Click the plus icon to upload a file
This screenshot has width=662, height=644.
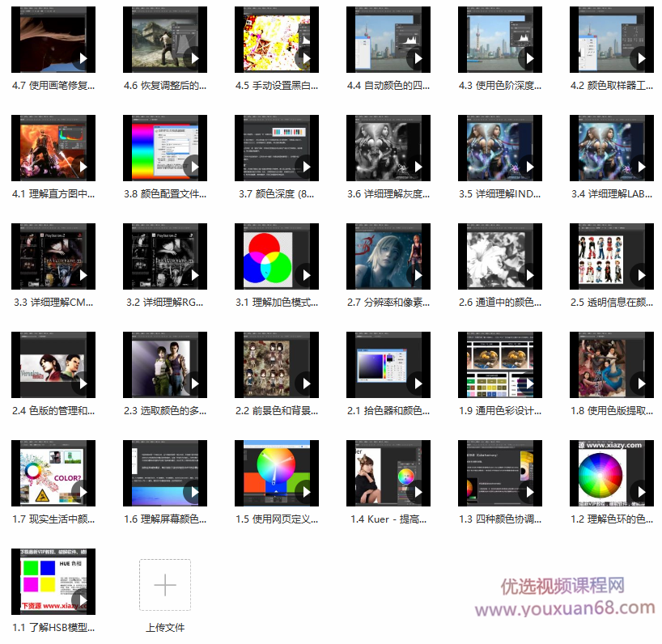165,585
